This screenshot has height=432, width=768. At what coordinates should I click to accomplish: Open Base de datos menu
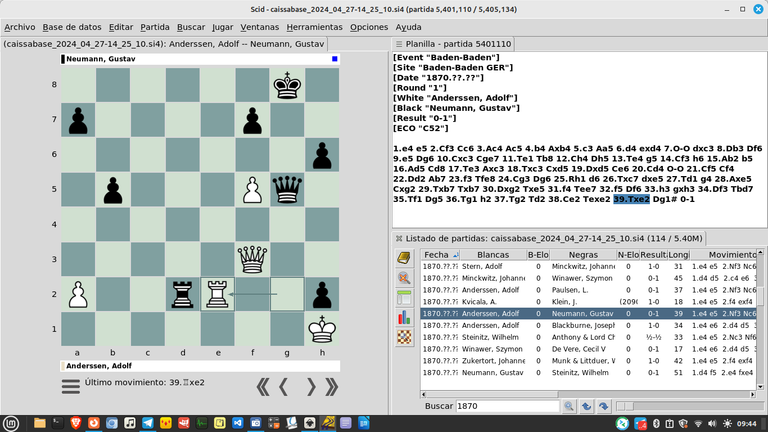pyautogui.click(x=72, y=27)
